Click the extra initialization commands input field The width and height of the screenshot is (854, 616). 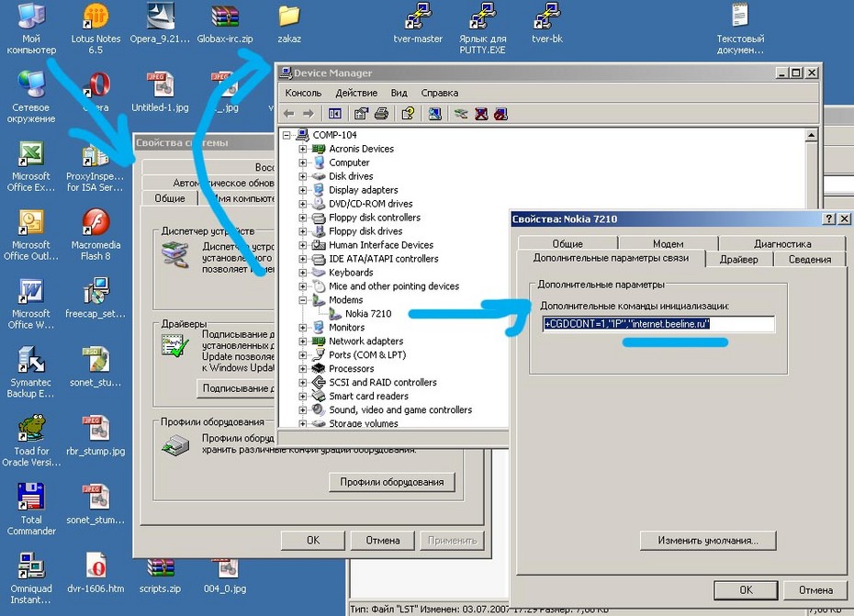click(x=657, y=324)
